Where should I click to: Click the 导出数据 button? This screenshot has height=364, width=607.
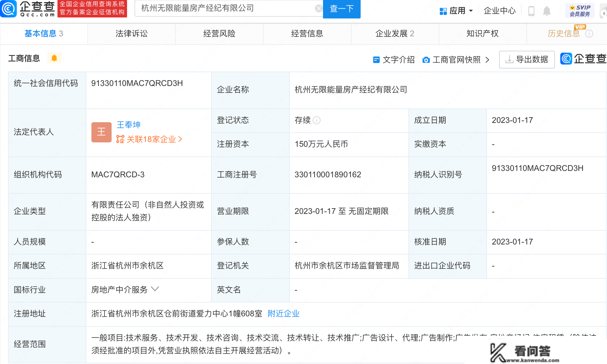[527, 59]
